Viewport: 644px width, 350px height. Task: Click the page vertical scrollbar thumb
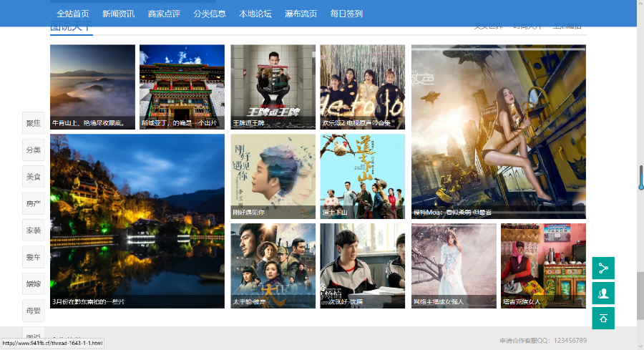(640, 295)
